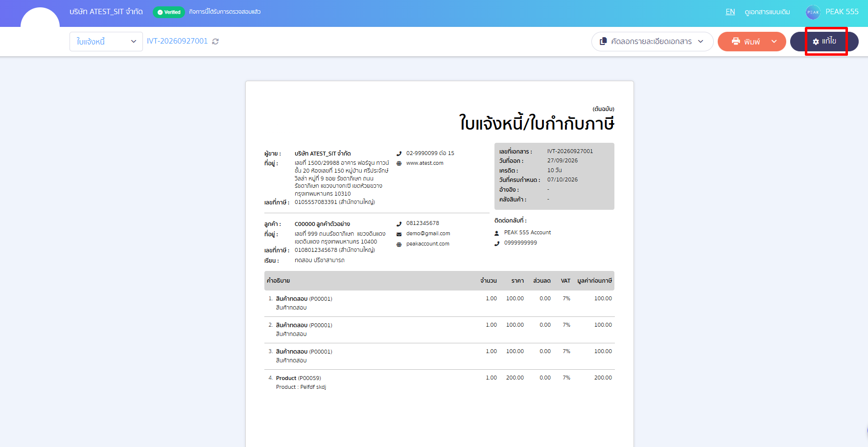
Task: Click the document number value IVT-20260927001 in the grey box
Action: tap(570, 151)
